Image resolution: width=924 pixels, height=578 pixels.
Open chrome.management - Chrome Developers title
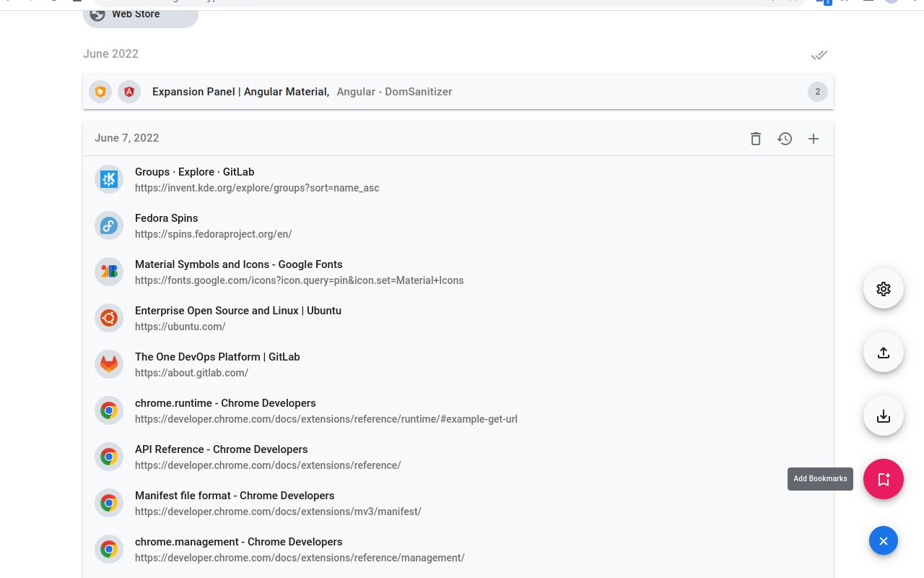point(238,542)
